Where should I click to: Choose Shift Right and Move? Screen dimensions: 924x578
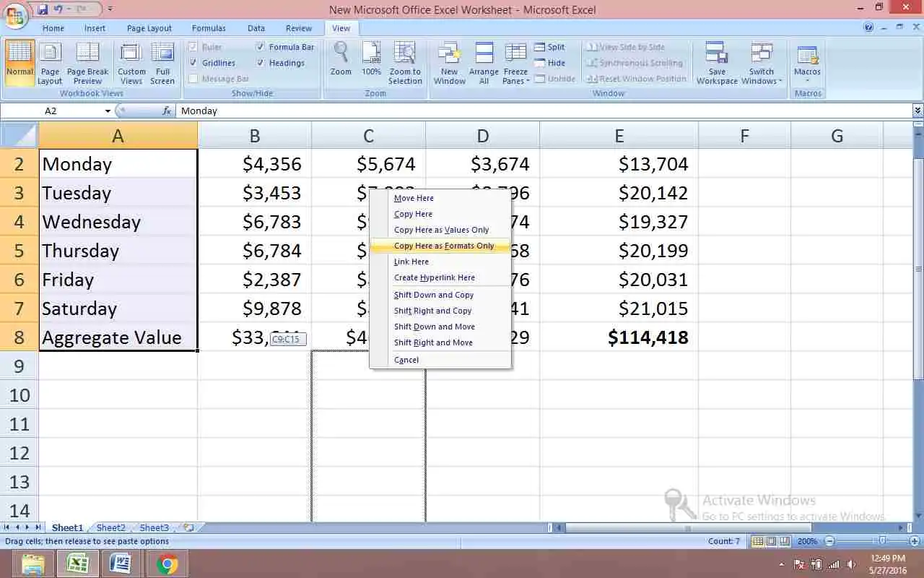(440, 342)
